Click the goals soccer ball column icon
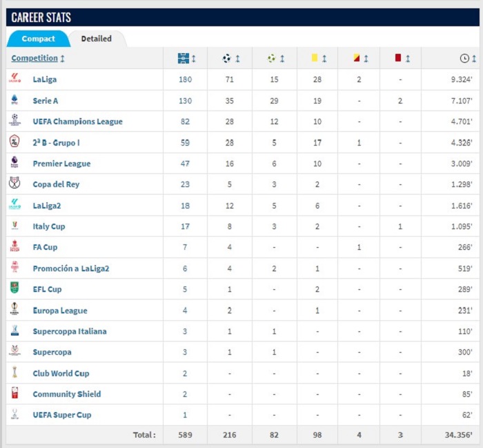The image size is (483, 448). (x=227, y=58)
